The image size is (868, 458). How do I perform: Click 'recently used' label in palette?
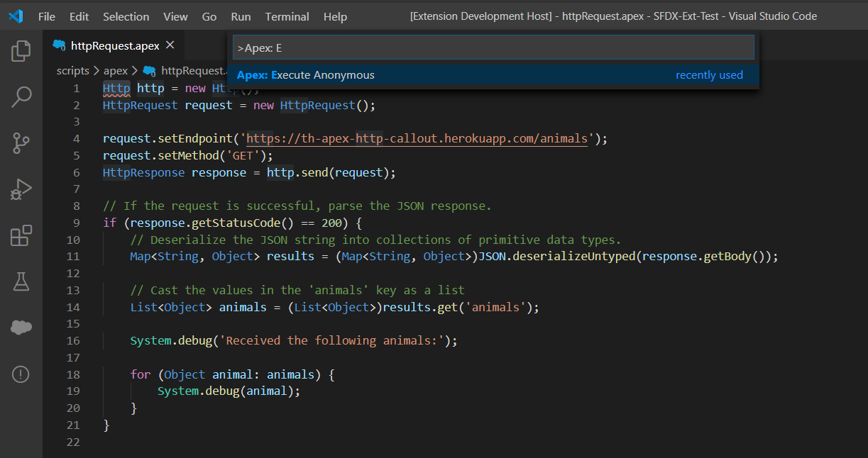point(709,75)
